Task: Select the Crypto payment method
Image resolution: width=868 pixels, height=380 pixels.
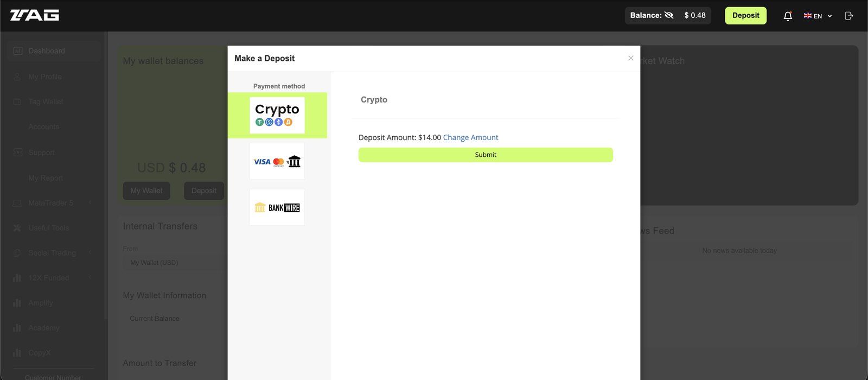Action: [x=277, y=115]
